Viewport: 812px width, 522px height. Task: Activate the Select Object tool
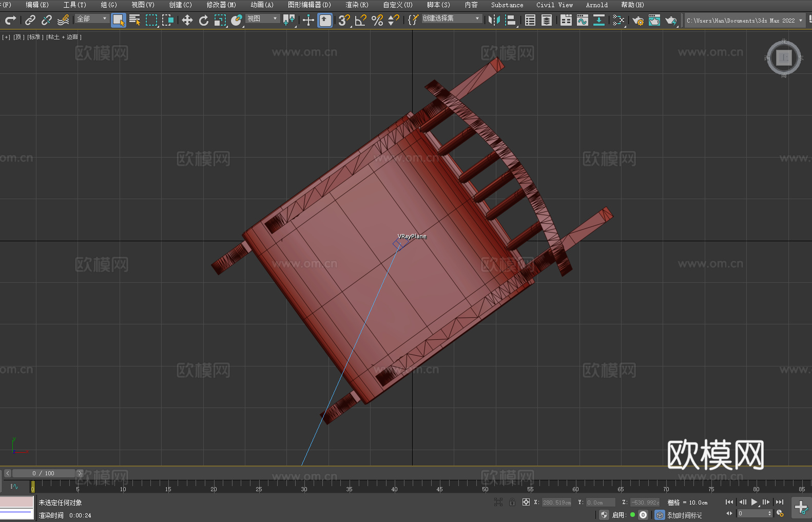click(x=119, y=20)
